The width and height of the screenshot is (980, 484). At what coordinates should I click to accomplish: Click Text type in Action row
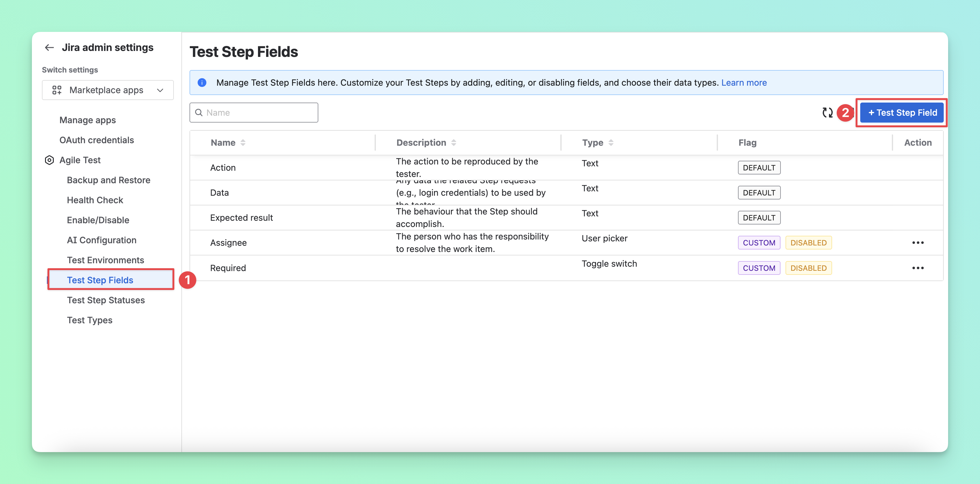(590, 163)
